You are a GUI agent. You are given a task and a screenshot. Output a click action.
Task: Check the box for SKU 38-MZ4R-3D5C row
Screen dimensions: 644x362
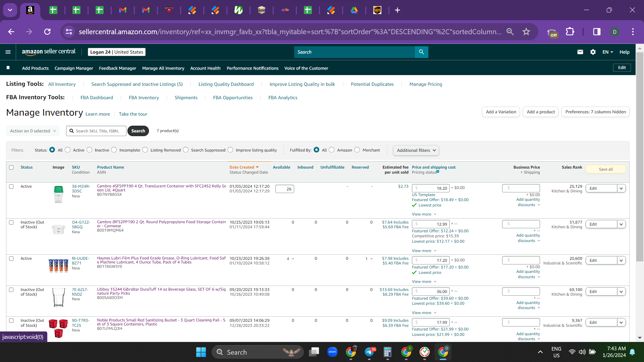tap(11, 186)
